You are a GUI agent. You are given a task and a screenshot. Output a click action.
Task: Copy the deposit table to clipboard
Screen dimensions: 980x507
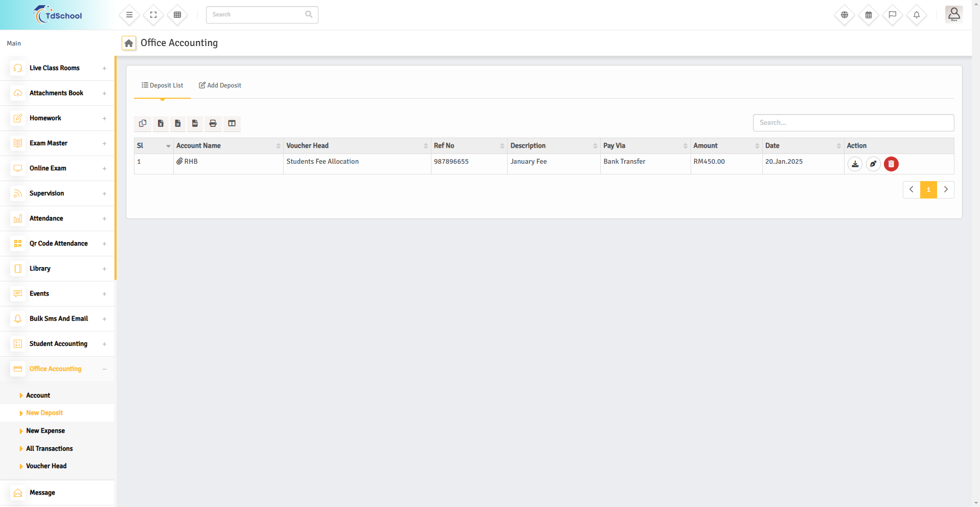click(143, 123)
